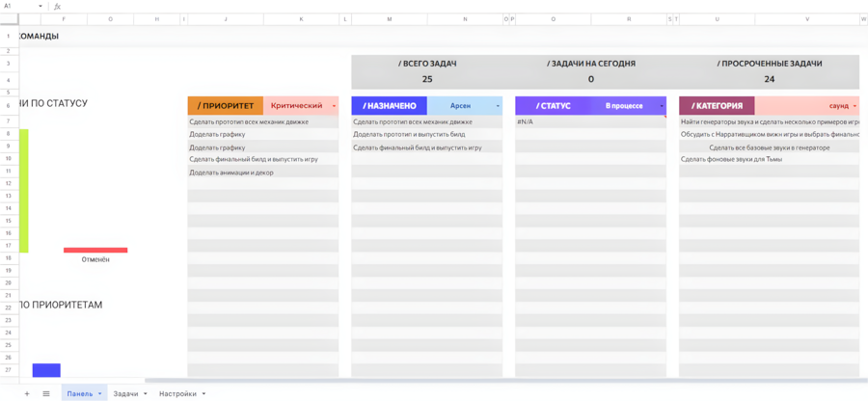Open the Настройки tab menu arrow
Viewport: 868px width, 401px height.
203,394
